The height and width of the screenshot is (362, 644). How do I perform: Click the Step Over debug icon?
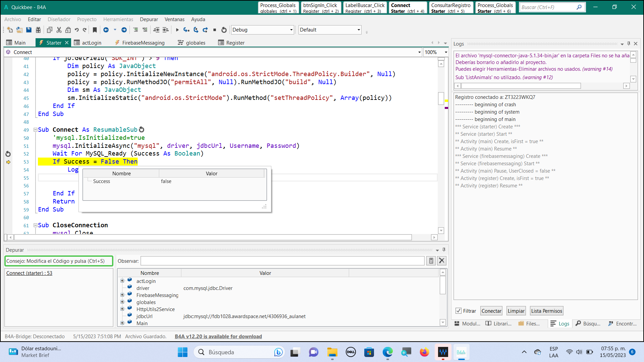[196, 30]
